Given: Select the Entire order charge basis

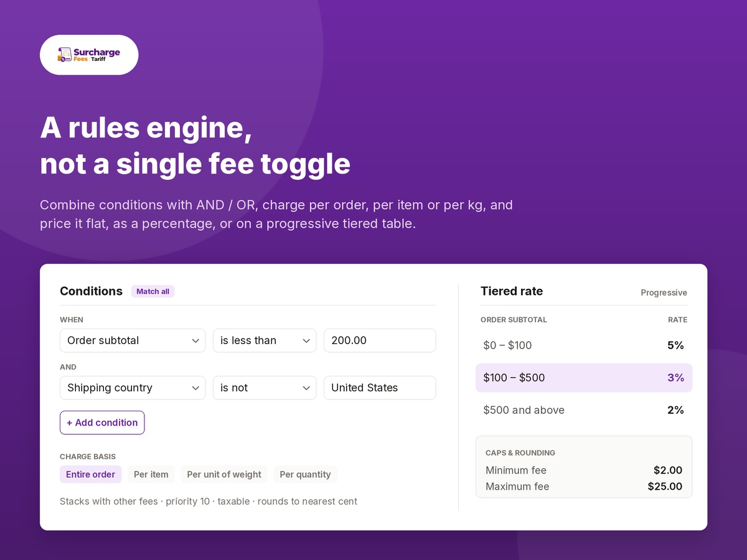Looking at the screenshot, I should point(91,474).
